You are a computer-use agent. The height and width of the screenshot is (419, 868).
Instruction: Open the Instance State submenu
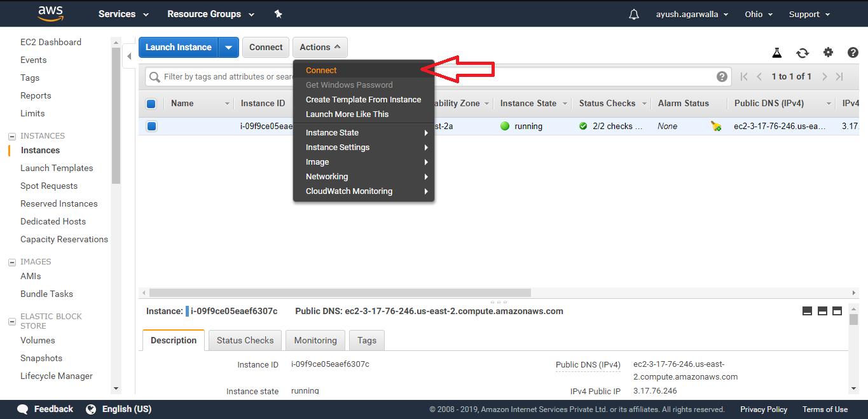[x=363, y=132]
